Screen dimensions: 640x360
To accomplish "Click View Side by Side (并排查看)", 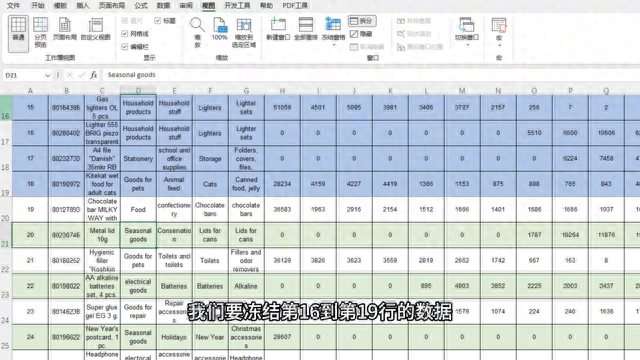I will click(414, 21).
